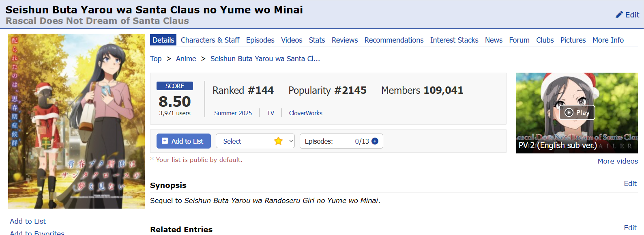Open the score Select dropdown

(255, 141)
